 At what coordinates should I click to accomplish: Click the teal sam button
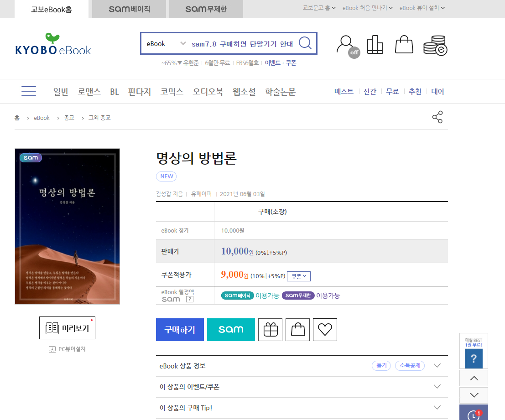tap(231, 330)
